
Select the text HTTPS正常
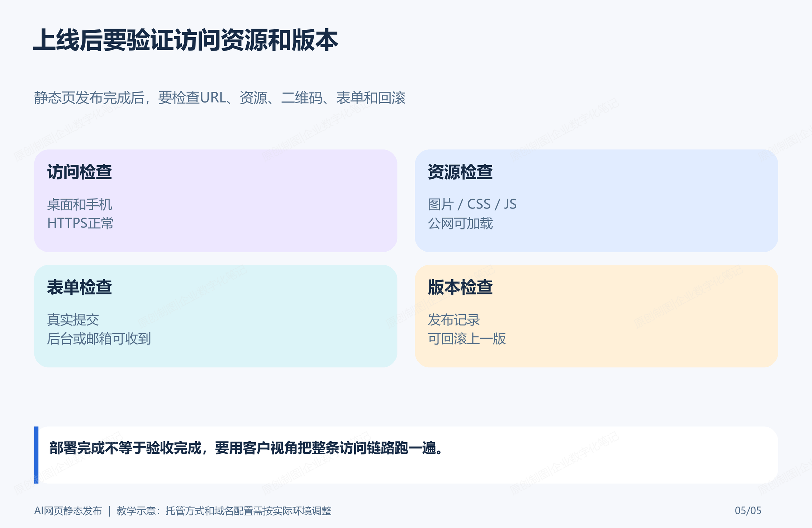click(x=80, y=223)
